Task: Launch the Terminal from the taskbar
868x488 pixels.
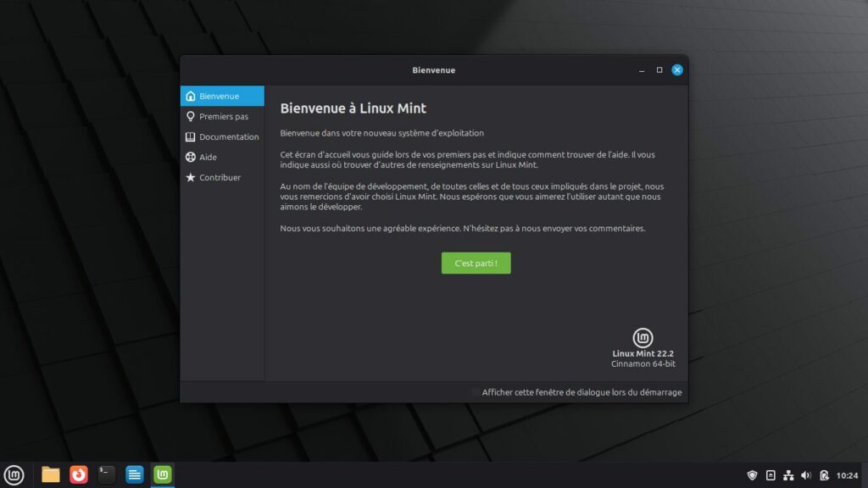Action: point(106,474)
